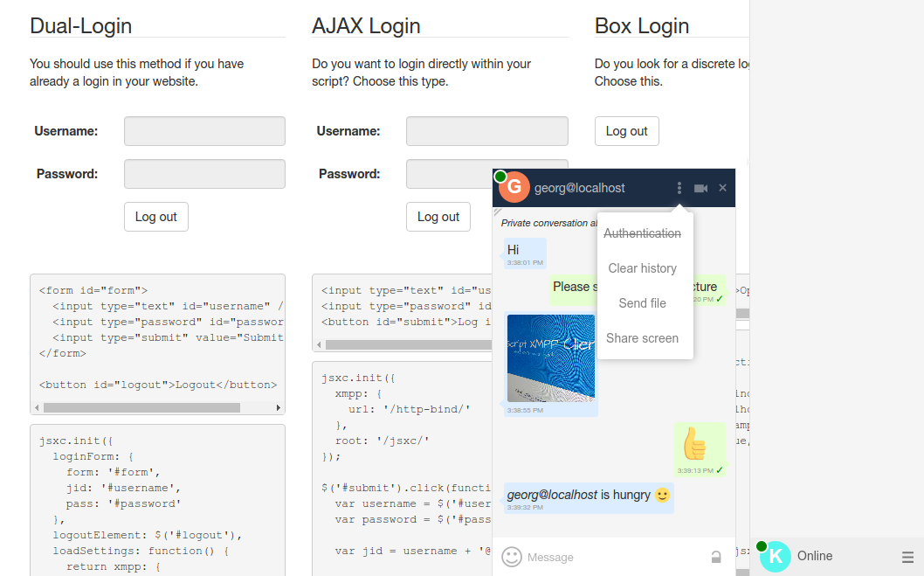Viewport: 924px width, 576px height.
Task: Click the smiley emoji in hungry message
Action: (662, 495)
